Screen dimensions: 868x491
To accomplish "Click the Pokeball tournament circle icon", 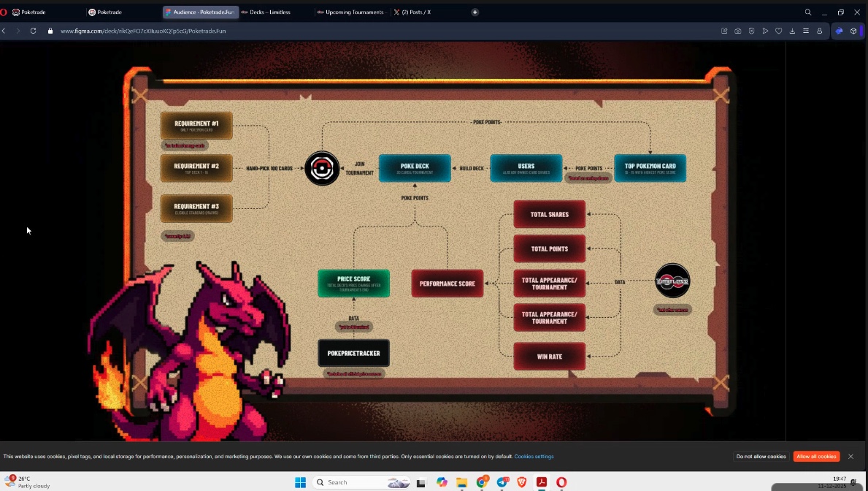I will pos(322,168).
